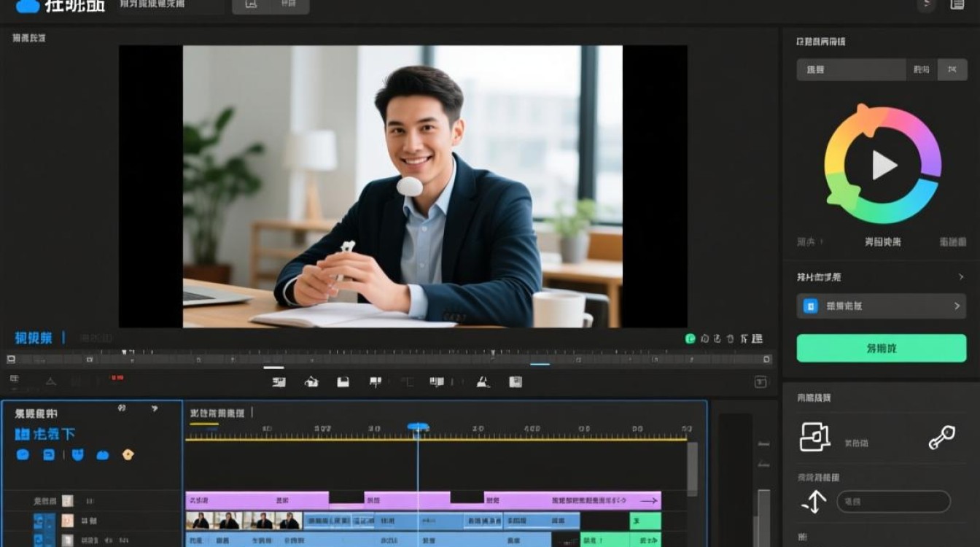Click the video thumbnails clip on the blue track
Image resolution: width=980 pixels, height=547 pixels.
coord(244,521)
